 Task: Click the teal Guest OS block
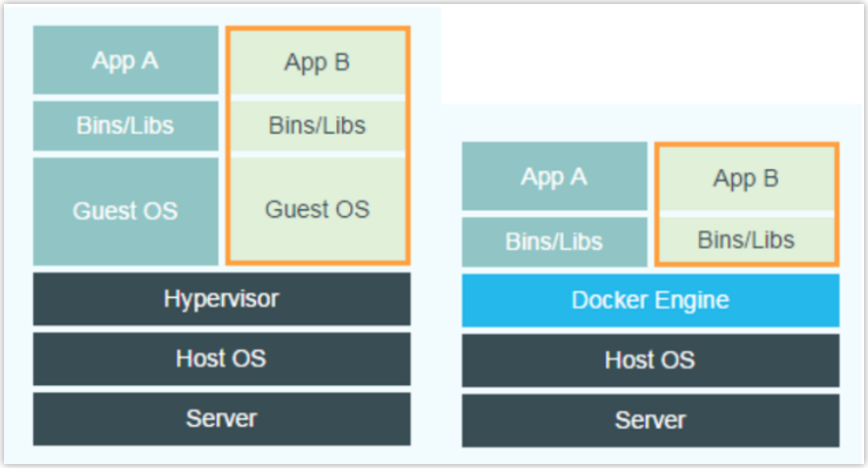pyautogui.click(x=126, y=211)
